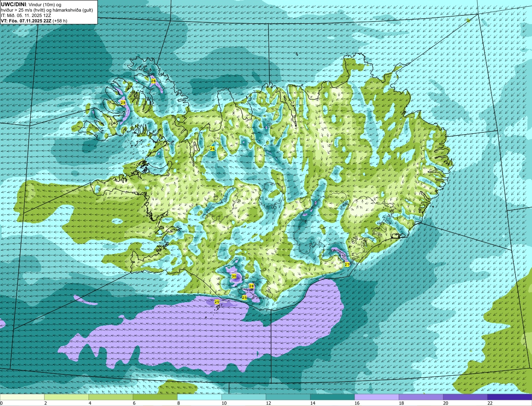The height and width of the screenshot is (406, 532).
Task: Click the 25 gust marker directly below 28
Action: [244, 298]
